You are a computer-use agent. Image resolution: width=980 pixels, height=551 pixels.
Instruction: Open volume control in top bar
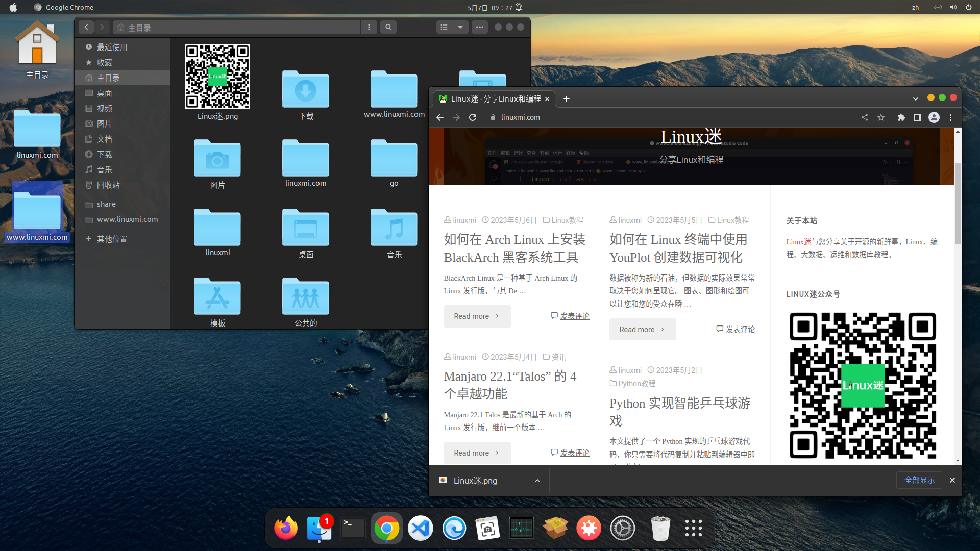pos(953,7)
